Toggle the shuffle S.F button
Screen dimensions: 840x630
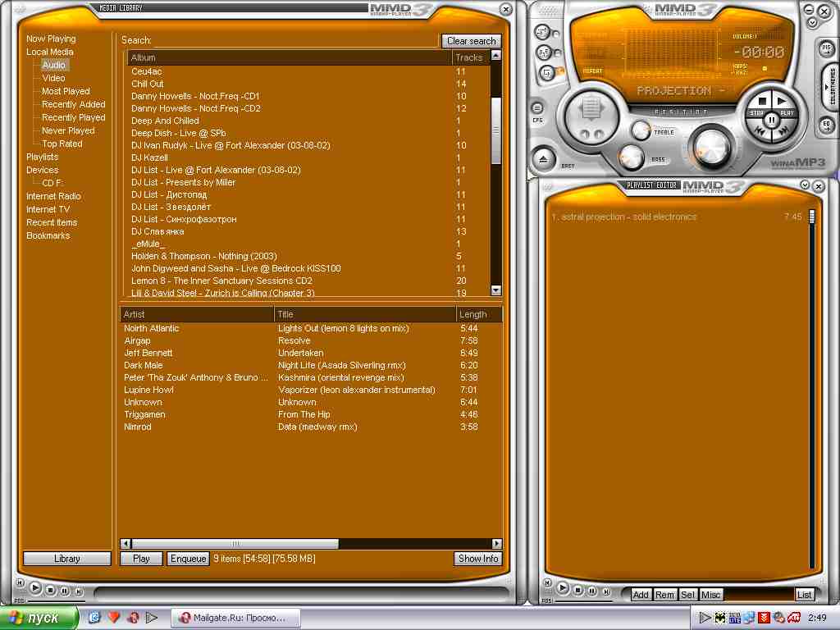pos(544,52)
